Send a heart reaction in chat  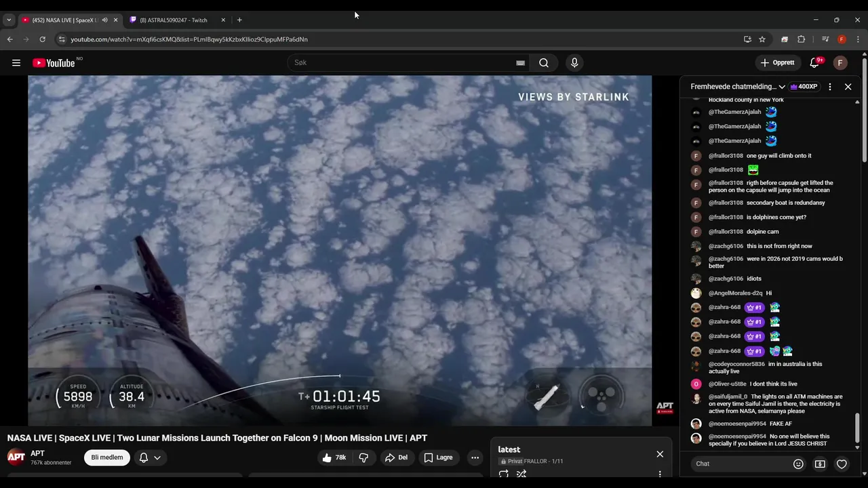[842, 464]
